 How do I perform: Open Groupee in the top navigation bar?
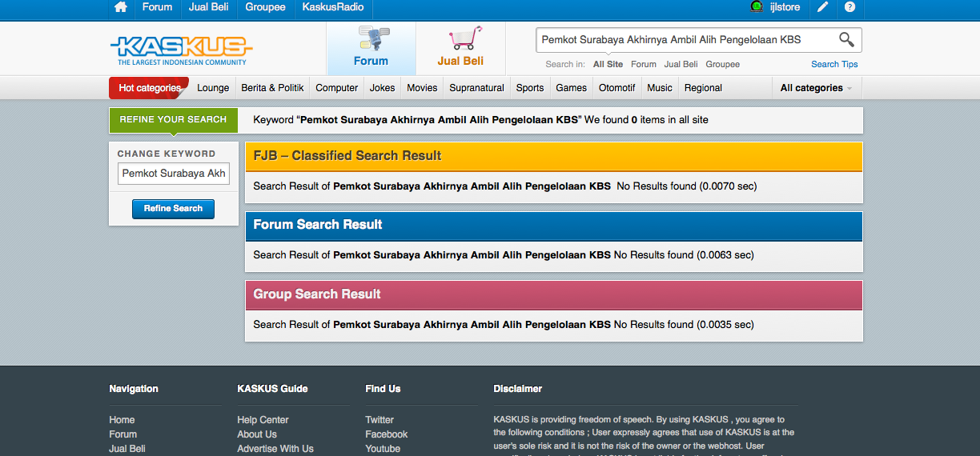pos(265,7)
